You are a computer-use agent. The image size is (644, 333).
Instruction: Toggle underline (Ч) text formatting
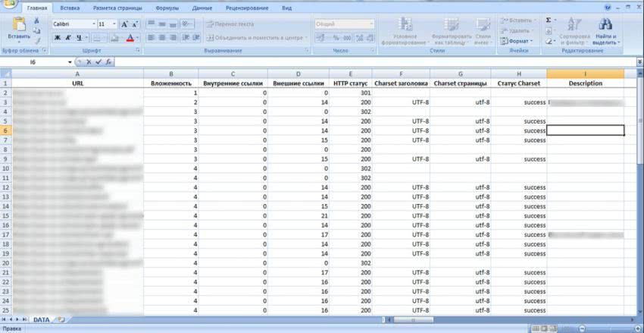coord(78,37)
